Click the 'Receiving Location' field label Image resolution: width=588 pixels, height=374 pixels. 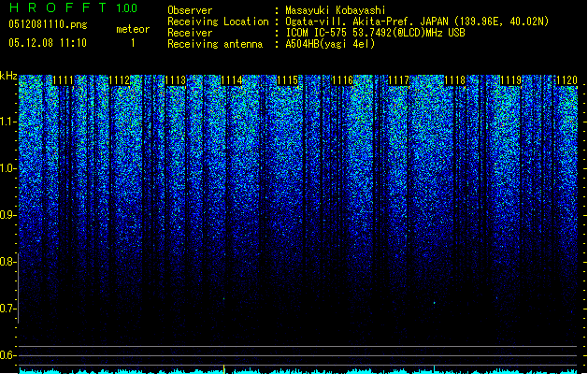point(218,22)
